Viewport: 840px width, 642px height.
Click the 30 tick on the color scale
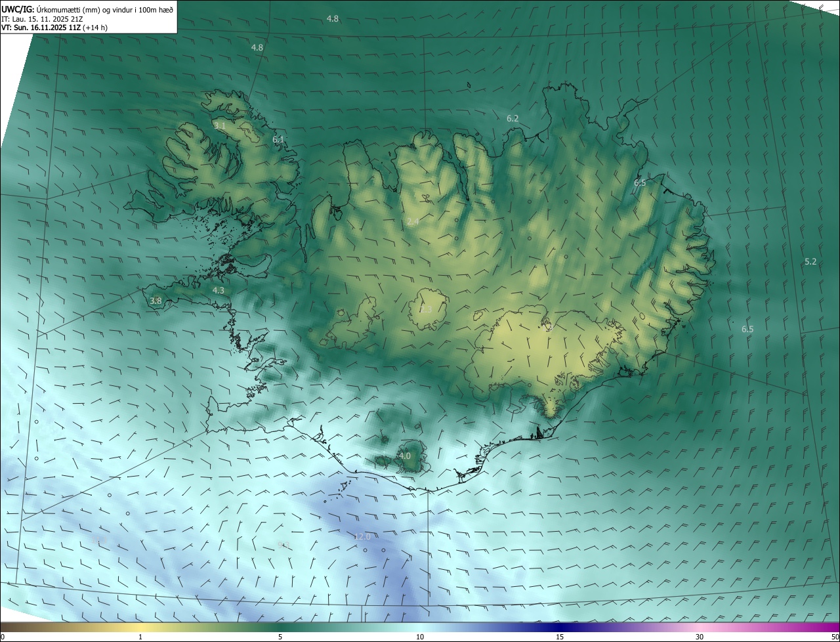(700, 637)
